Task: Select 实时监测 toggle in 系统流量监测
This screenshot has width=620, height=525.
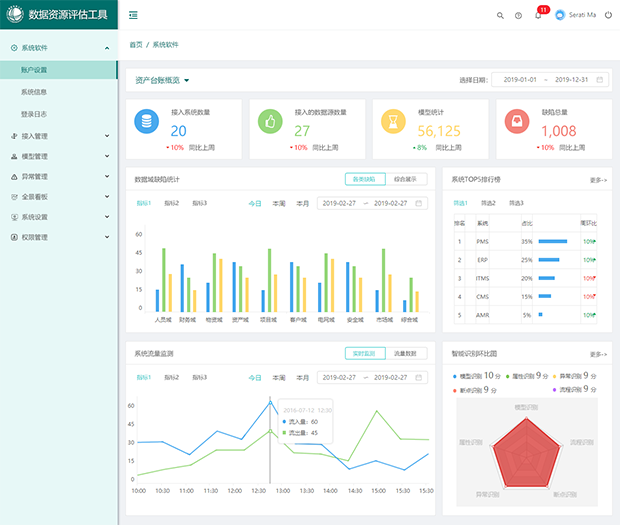Action: tap(365, 353)
